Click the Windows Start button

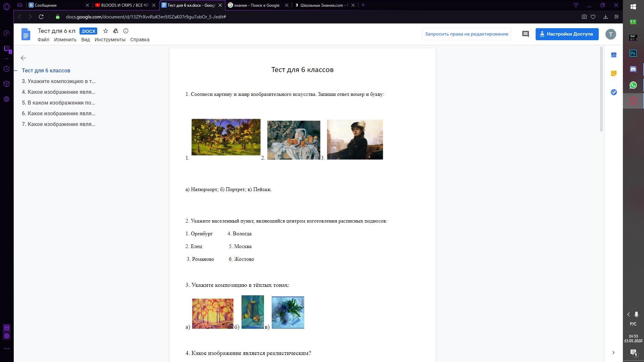tap(633, 6)
